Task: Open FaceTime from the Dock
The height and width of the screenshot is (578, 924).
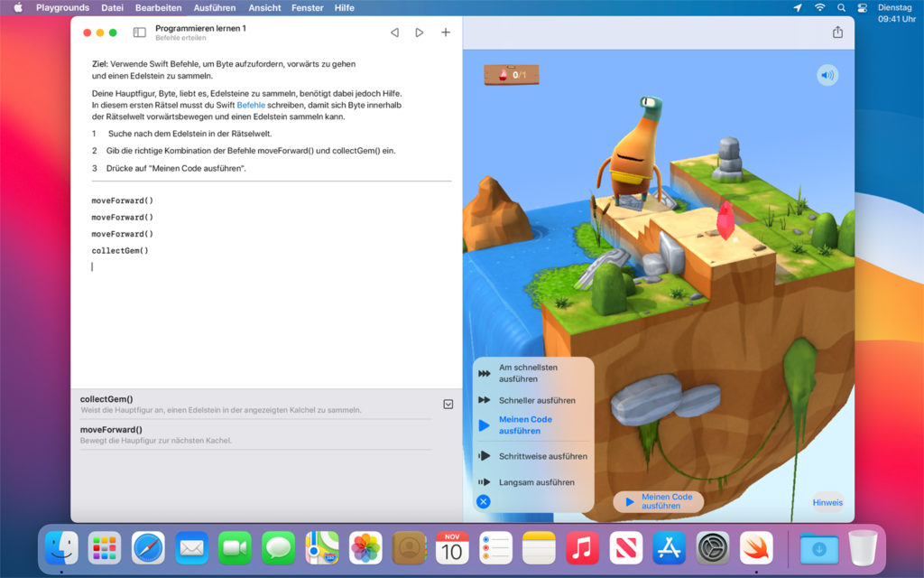Action: tap(235, 548)
